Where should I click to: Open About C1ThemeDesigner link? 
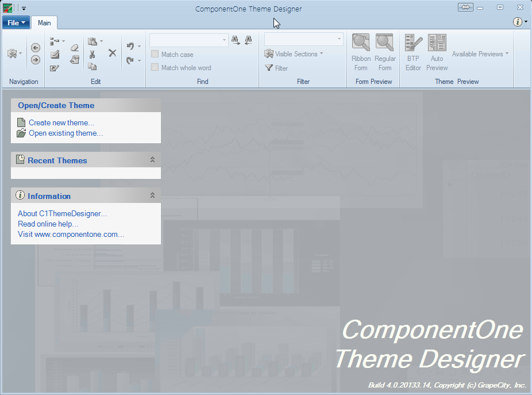click(x=63, y=213)
